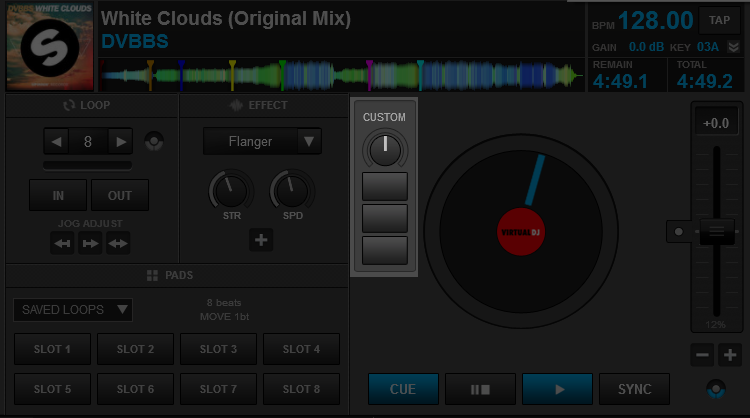Click the 12% pitch range label

point(716,325)
